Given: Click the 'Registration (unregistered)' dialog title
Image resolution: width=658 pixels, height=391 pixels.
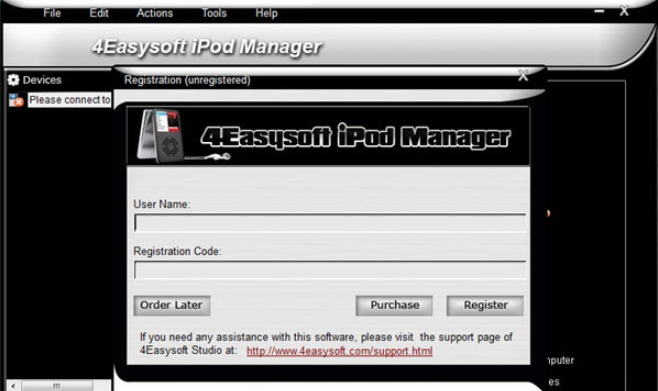Looking at the screenshot, I should (187, 80).
